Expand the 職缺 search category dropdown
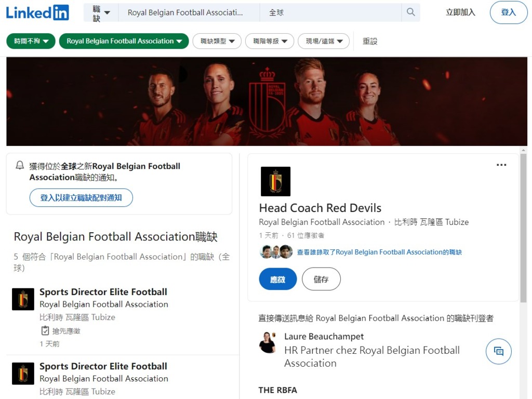 (x=101, y=13)
